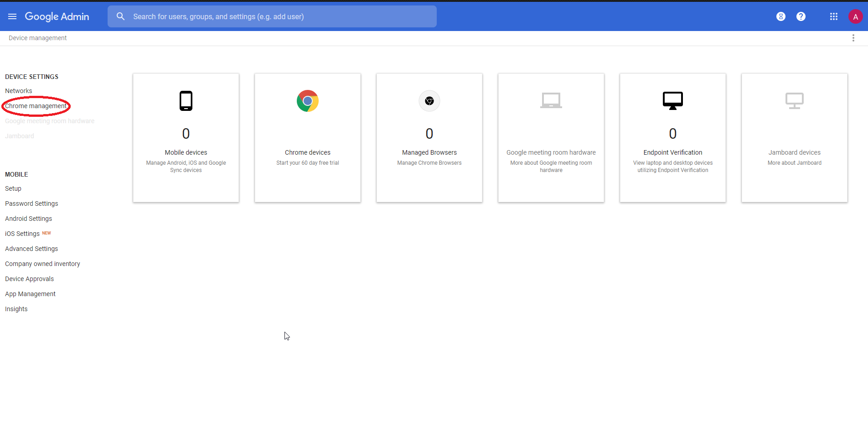Click Manage Chrome Browsers text
The image size is (868, 428).
pos(429,163)
